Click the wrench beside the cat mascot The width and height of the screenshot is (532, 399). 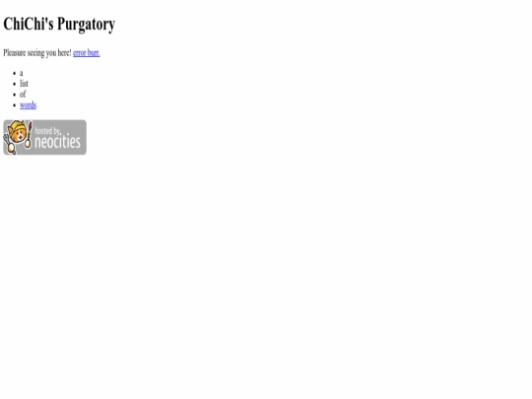pyautogui.click(x=9, y=144)
